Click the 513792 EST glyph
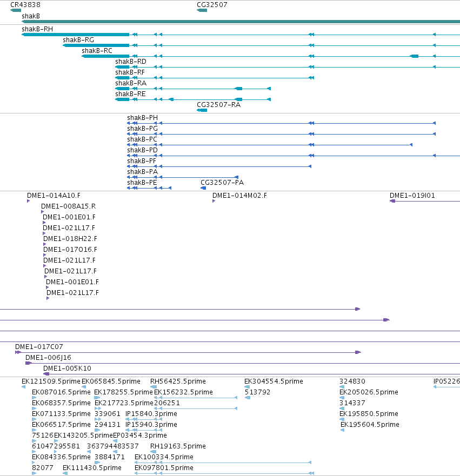Image resolution: width=460 pixels, height=476 pixels. pyautogui.click(x=248, y=398)
